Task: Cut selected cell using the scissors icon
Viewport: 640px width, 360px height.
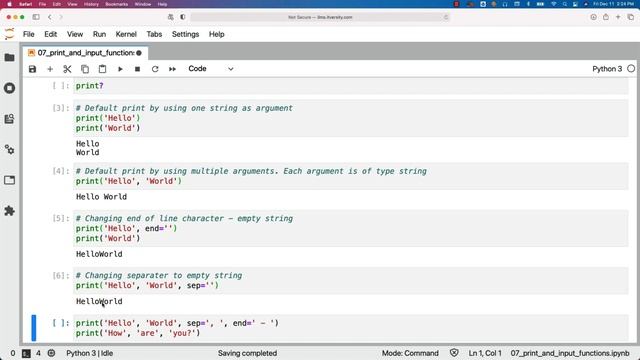Action: [x=67, y=69]
